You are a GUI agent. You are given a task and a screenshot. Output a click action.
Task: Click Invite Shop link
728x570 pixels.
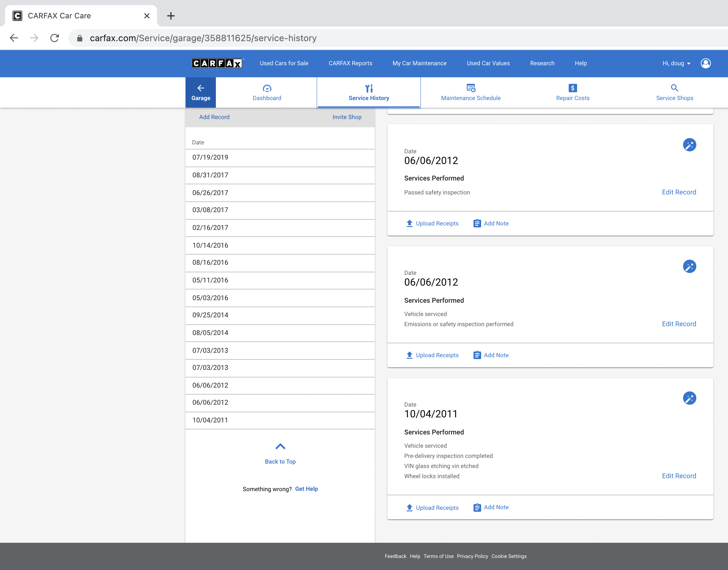[x=347, y=117]
